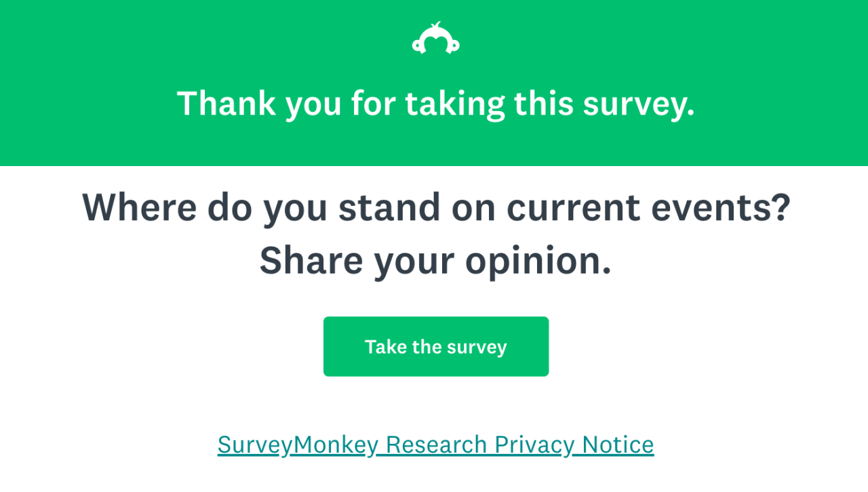
Task: Click the words "current events?" in the headline
Action: pos(648,207)
